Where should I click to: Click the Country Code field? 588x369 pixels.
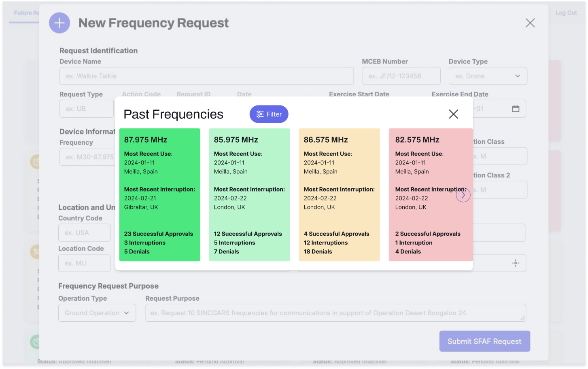(84, 233)
